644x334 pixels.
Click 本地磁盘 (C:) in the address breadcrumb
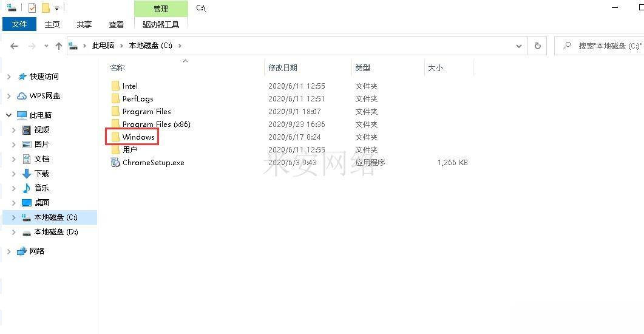click(x=151, y=46)
